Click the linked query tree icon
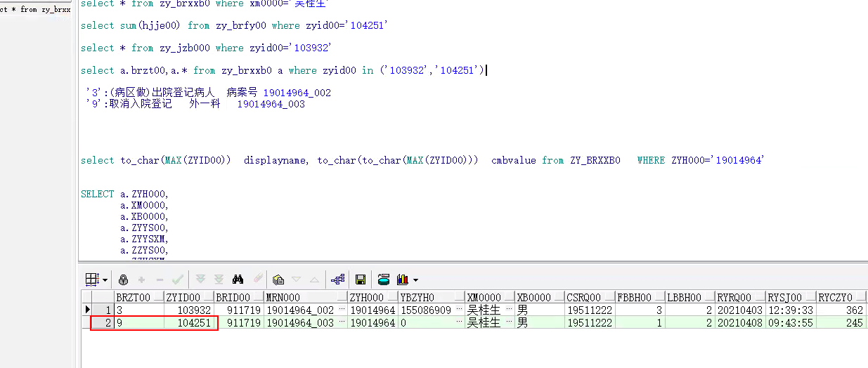The height and width of the screenshot is (368, 868). 337,279
